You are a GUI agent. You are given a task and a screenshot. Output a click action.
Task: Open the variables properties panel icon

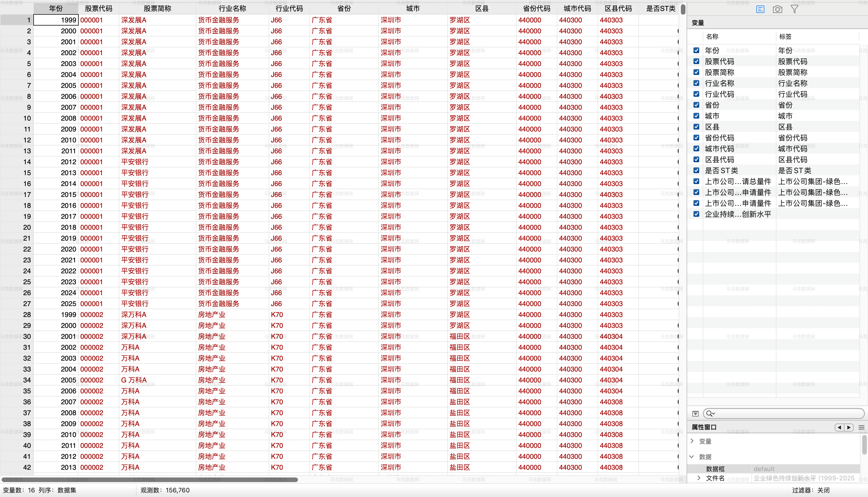(x=760, y=9)
